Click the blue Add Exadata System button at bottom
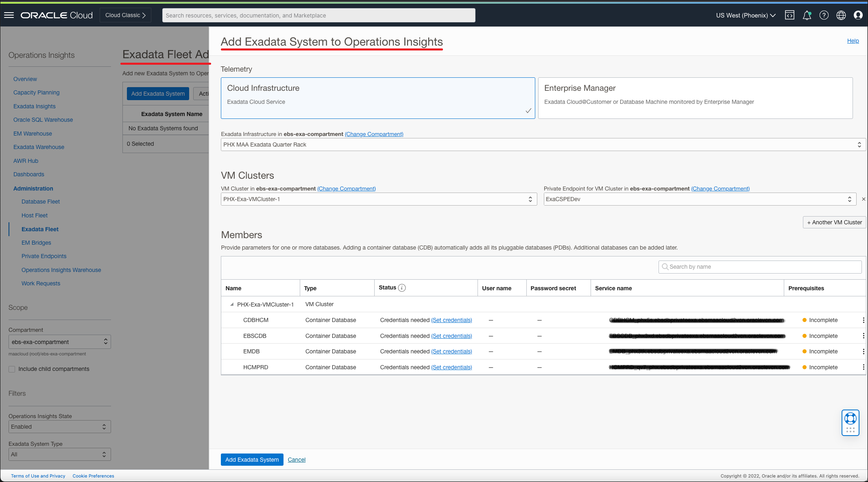Viewport: 868px width, 482px height. (x=252, y=460)
